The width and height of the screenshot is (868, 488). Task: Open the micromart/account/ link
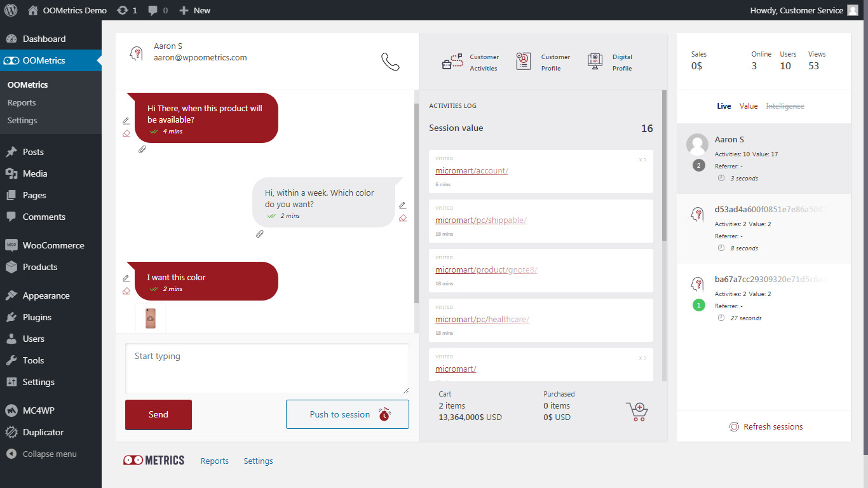pyautogui.click(x=471, y=171)
